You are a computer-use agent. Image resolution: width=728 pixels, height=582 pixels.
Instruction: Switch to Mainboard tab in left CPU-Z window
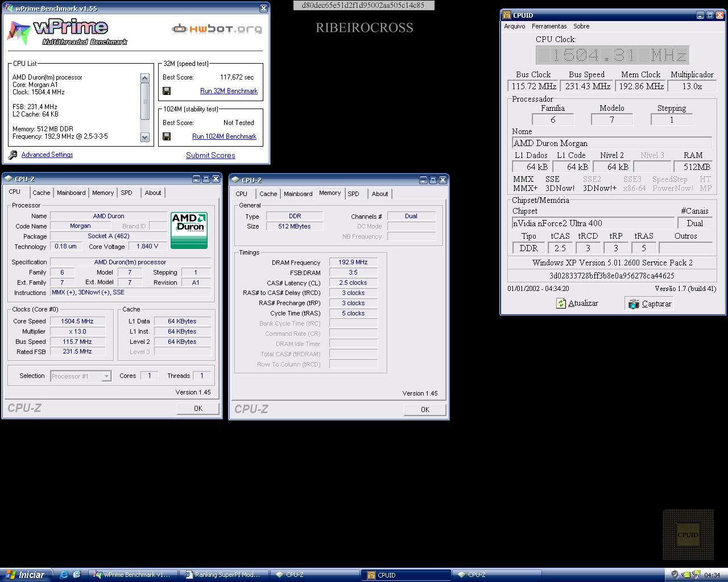71,193
